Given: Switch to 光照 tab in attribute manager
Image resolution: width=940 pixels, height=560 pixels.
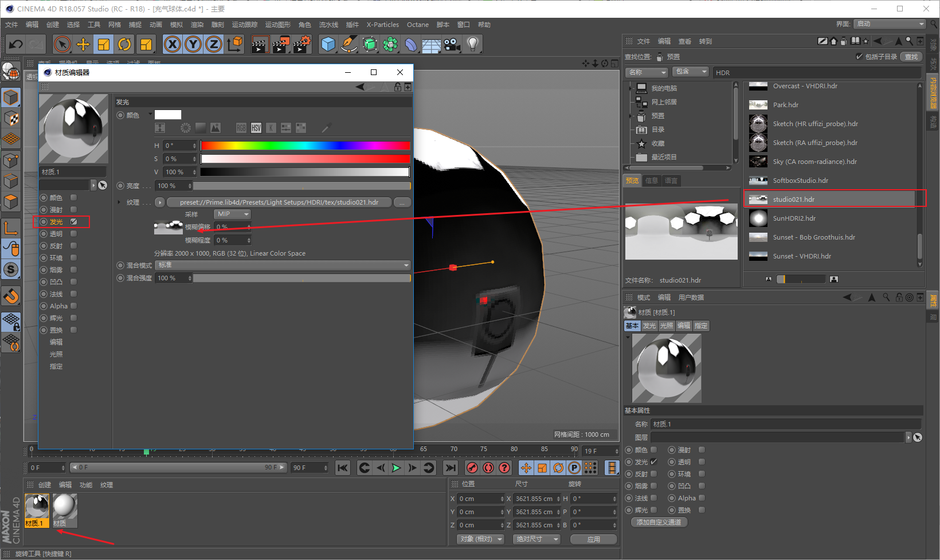Looking at the screenshot, I should (667, 326).
